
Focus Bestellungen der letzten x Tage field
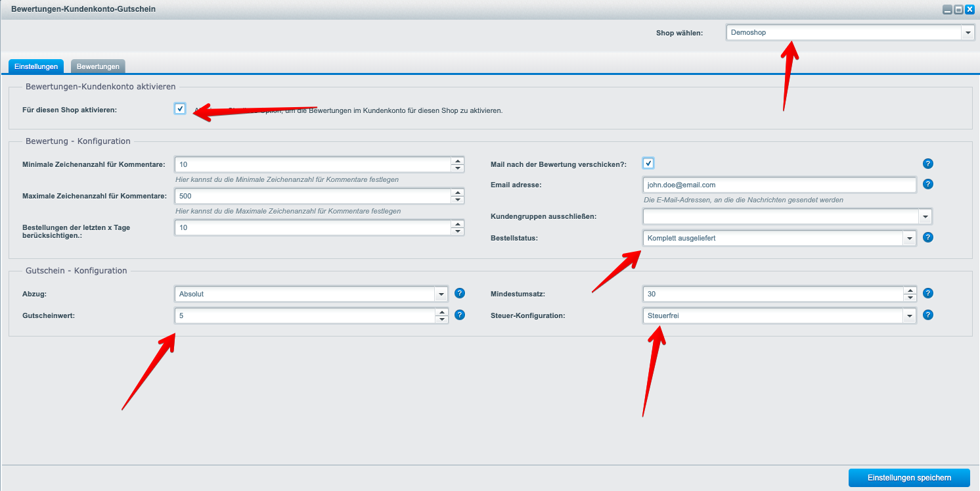[313, 227]
